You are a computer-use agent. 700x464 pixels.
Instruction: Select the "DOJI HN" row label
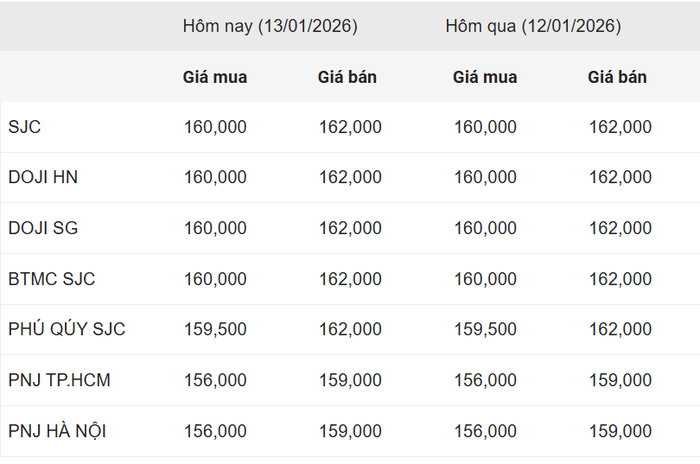(43, 177)
